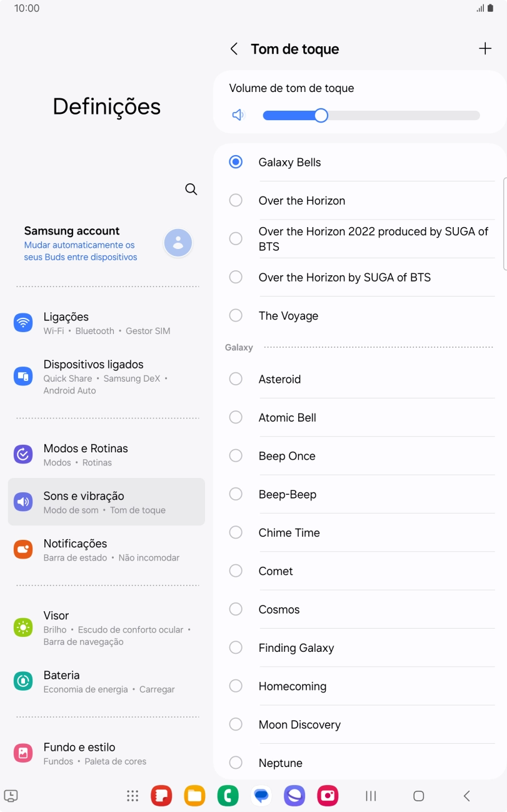Screen dimensions: 507x812
Task: Open the green Phone app in taskbar
Action: click(228, 796)
